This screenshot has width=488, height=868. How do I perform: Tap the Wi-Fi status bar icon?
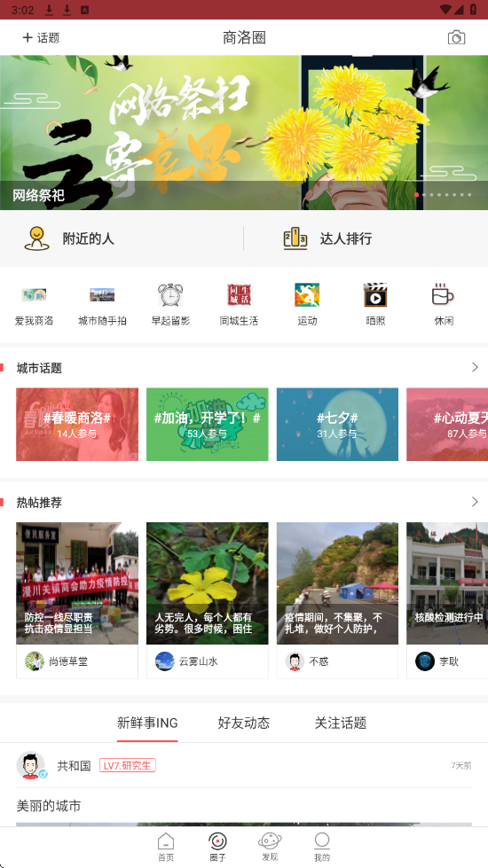point(445,10)
